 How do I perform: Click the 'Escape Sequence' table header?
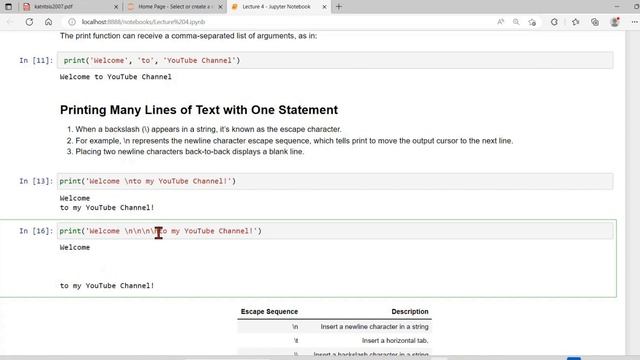tap(269, 311)
